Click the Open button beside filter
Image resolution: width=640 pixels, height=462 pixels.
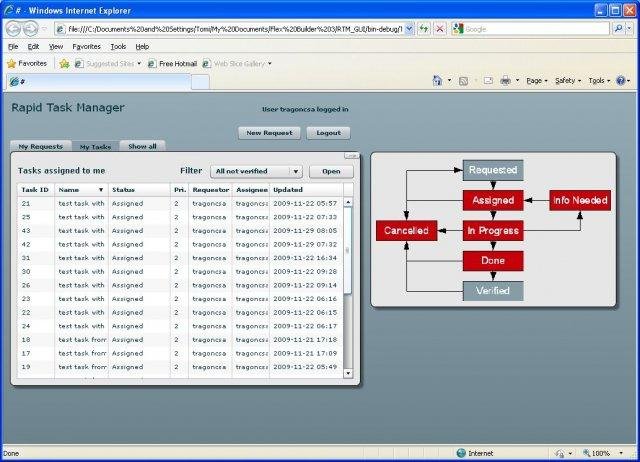[331, 171]
